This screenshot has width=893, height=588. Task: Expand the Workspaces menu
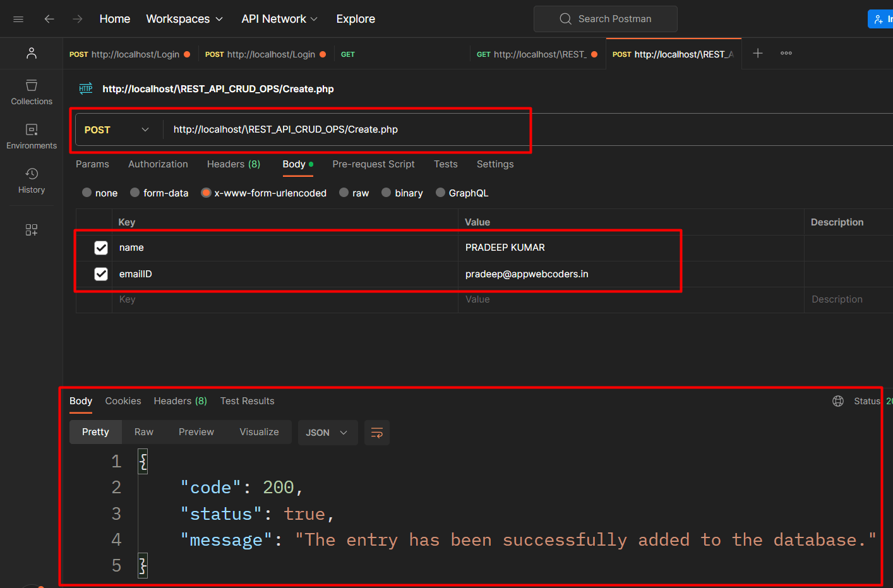click(184, 19)
